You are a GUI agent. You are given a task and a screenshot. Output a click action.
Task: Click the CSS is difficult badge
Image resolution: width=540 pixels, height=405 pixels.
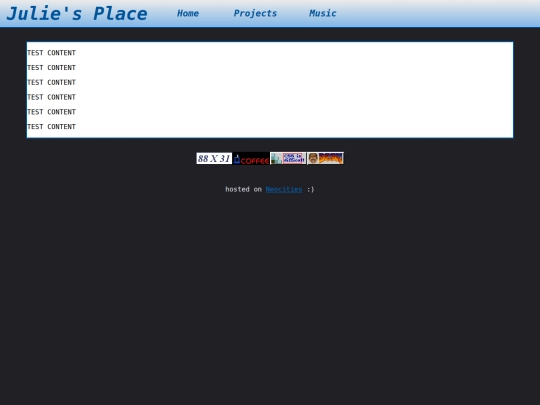coord(288,158)
